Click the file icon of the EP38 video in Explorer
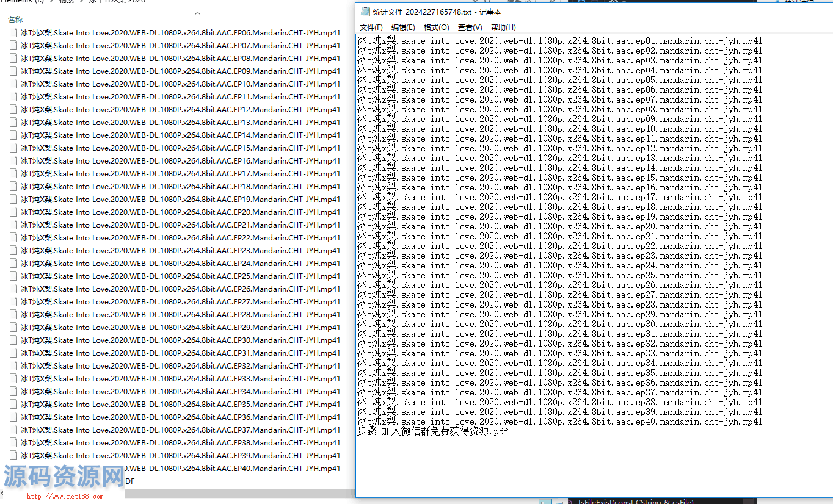This screenshot has width=833, height=504. [13, 442]
